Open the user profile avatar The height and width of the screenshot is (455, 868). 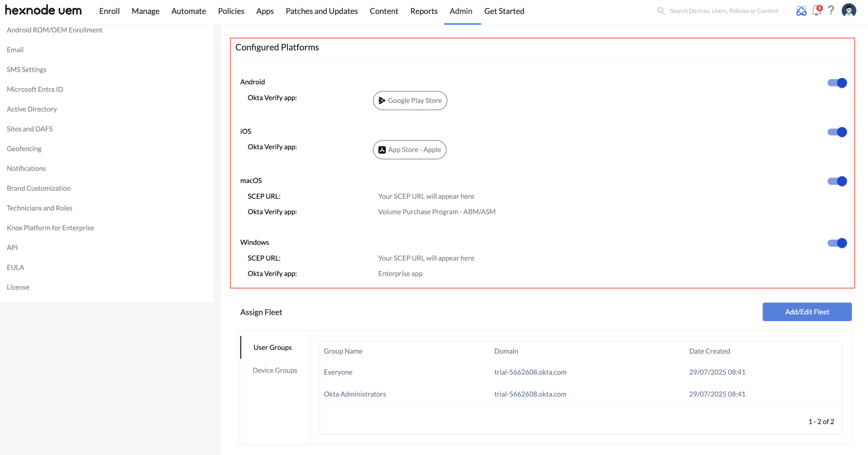[849, 11]
